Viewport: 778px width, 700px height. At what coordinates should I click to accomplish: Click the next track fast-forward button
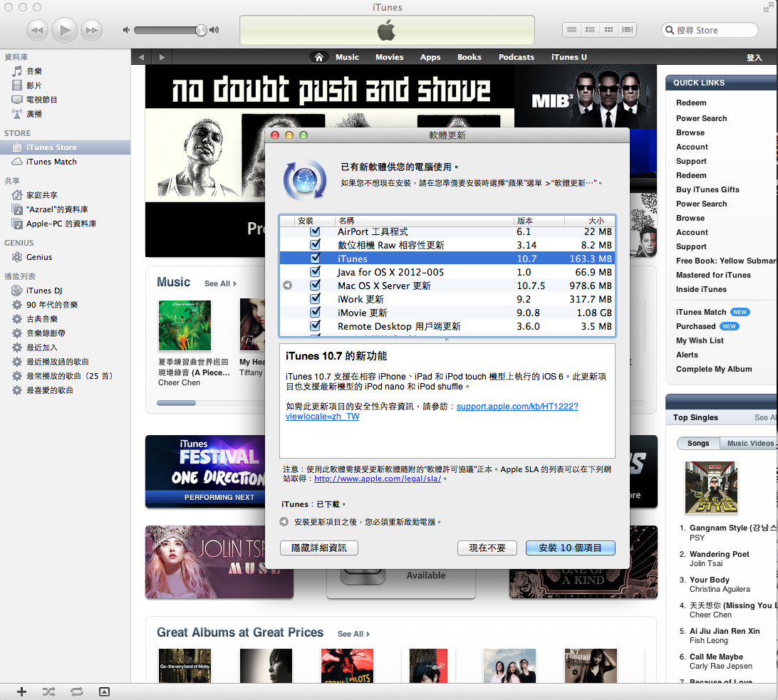[92, 30]
